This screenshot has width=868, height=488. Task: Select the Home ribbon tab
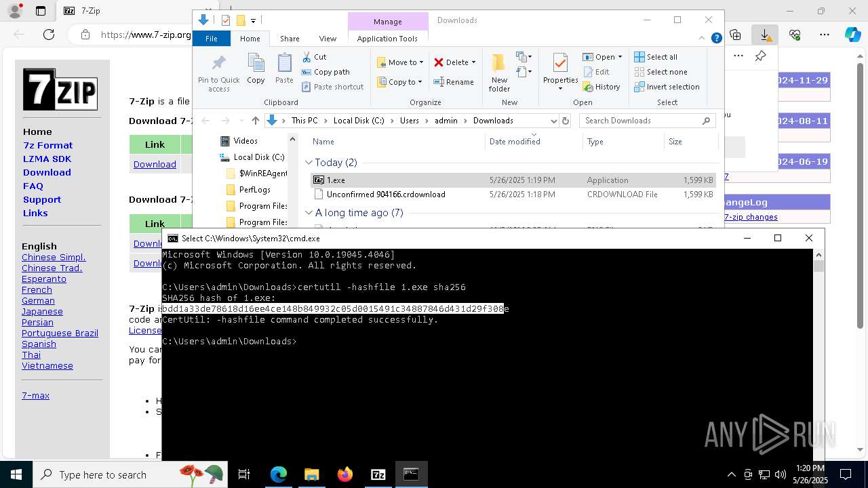(x=250, y=39)
